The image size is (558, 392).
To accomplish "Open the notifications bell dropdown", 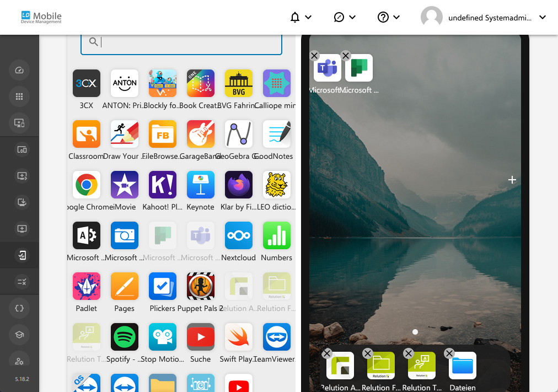I will pyautogui.click(x=301, y=17).
